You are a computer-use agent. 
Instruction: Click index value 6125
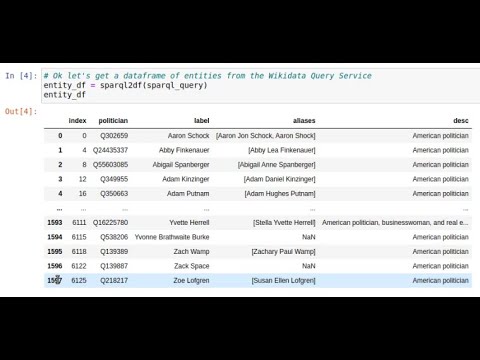point(79,280)
